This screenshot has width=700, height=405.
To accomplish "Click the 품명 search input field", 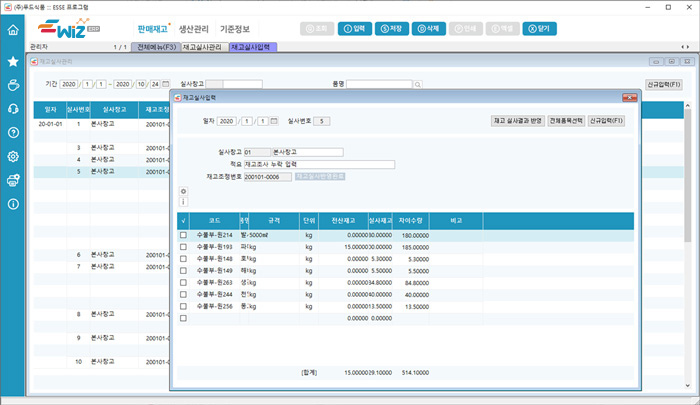I will point(379,84).
